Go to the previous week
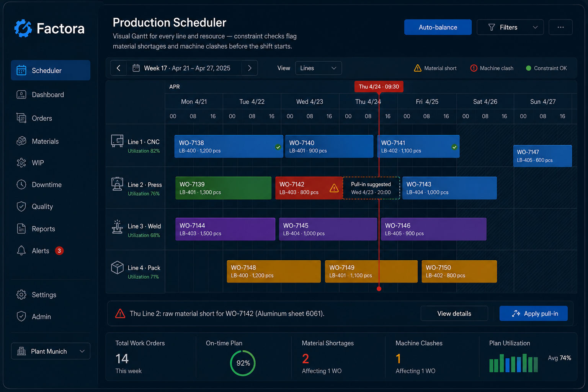The height and width of the screenshot is (392, 588). coord(119,68)
